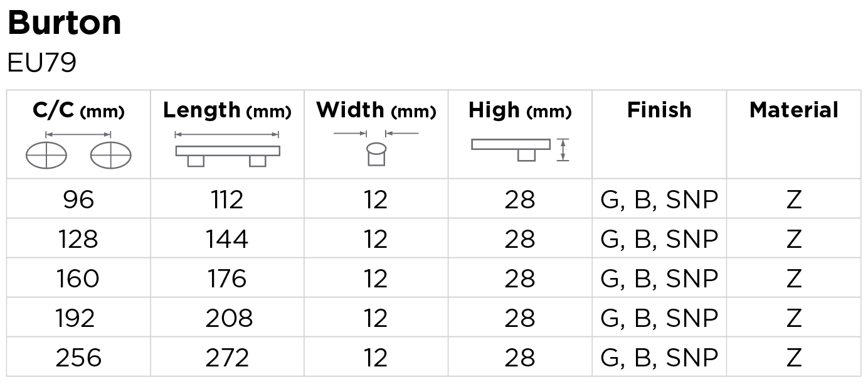
Task: Click the G, B, SNP finish in the 96 row
Action: click(x=659, y=200)
